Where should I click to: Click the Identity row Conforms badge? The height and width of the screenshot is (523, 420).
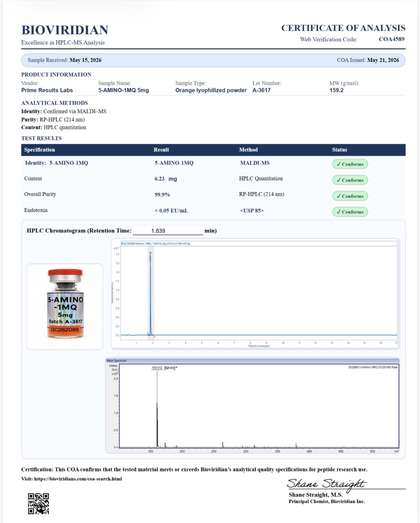[350, 164]
